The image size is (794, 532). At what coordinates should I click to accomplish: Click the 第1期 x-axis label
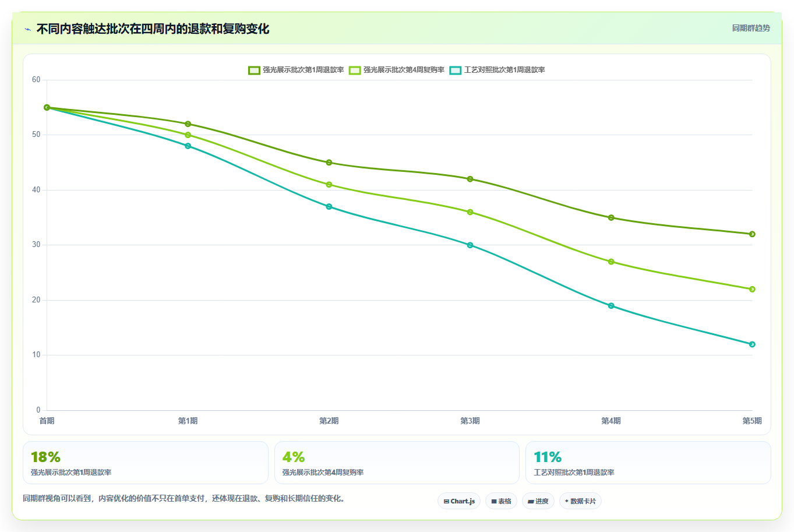188,421
